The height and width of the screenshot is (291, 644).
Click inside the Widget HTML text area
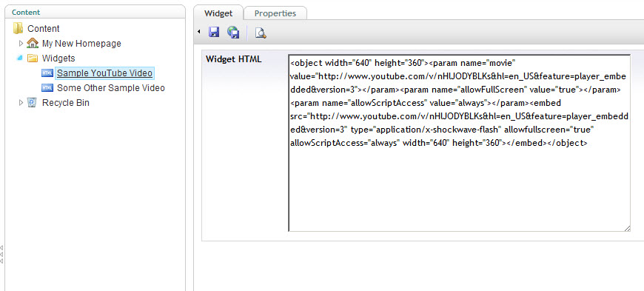(459, 143)
